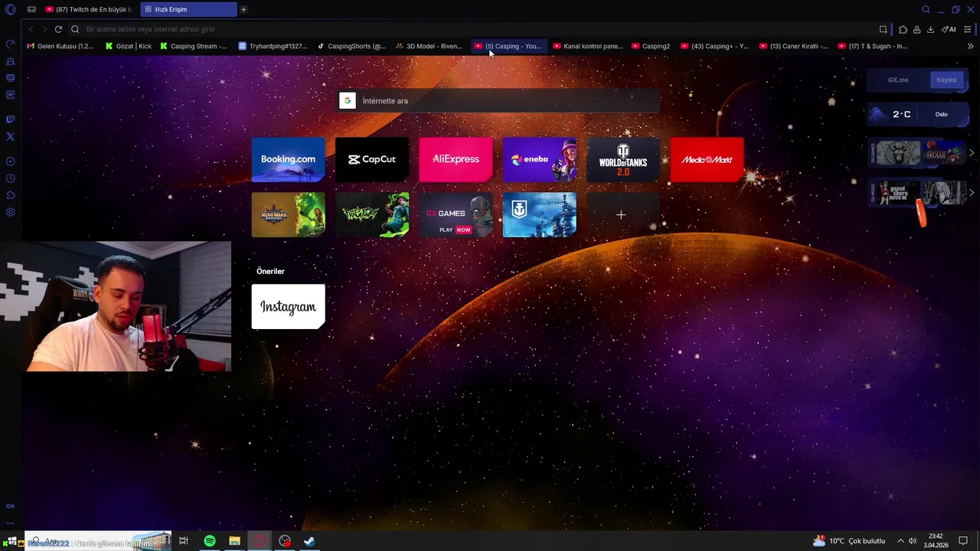Image resolution: width=980 pixels, height=551 pixels.
Task: Open Windows notification center icon
Action: [x=964, y=541]
